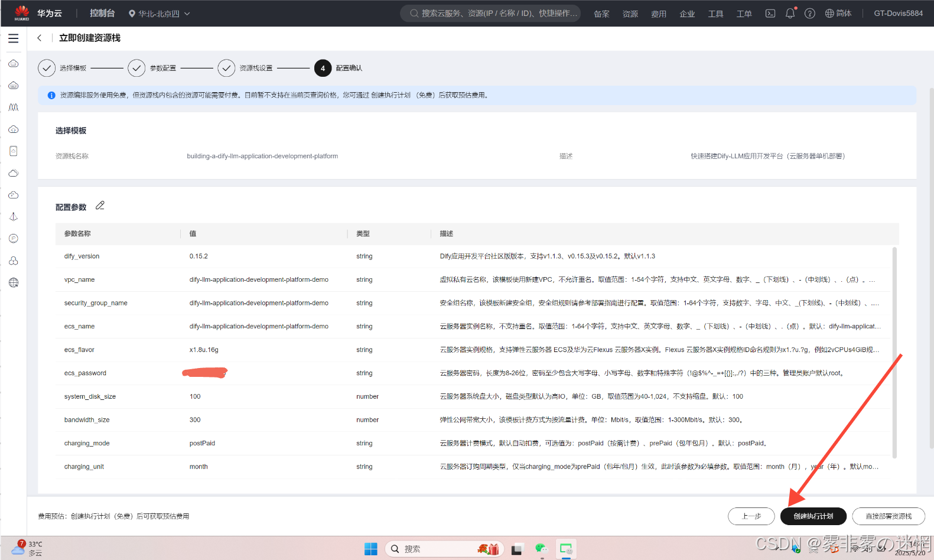Open the 资源 menu
Image resolution: width=934 pixels, height=560 pixels.
point(630,14)
